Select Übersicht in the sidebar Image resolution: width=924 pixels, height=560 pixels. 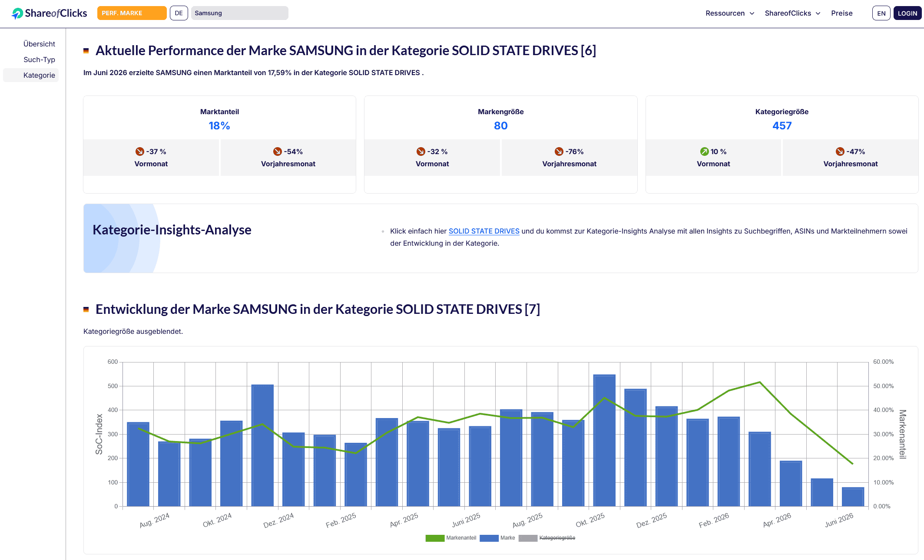pos(39,44)
